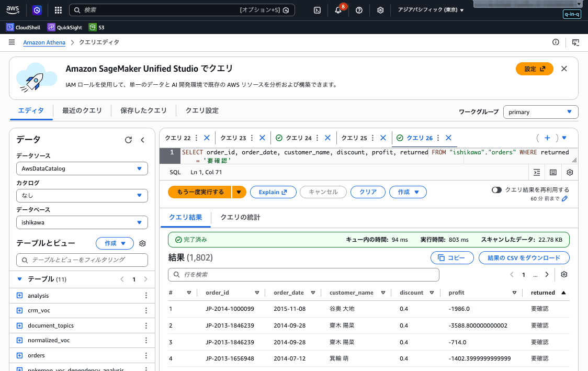Open actions menu for analysis table
This screenshot has height=371, width=588.
(x=146, y=296)
